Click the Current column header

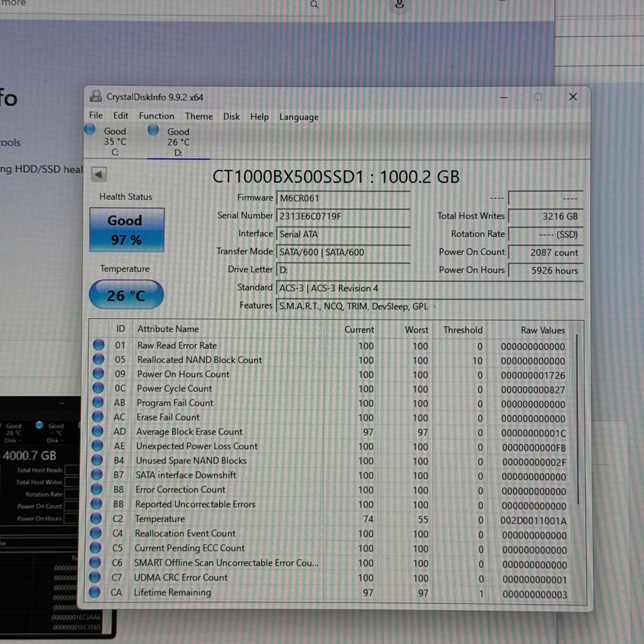coord(359,330)
